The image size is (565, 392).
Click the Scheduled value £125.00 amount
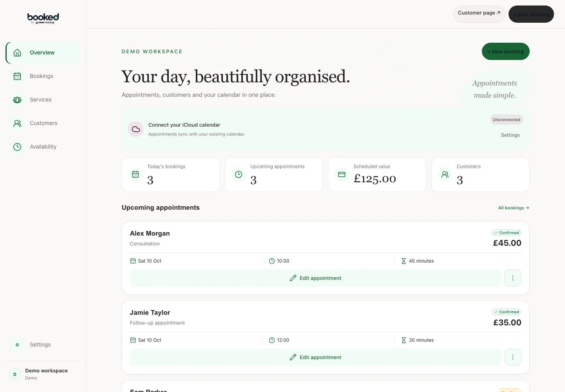375,179
